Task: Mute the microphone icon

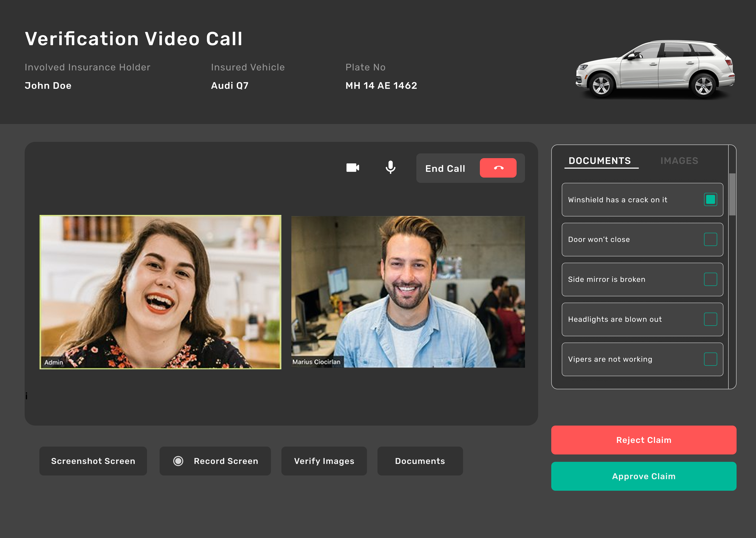Action: tap(390, 167)
